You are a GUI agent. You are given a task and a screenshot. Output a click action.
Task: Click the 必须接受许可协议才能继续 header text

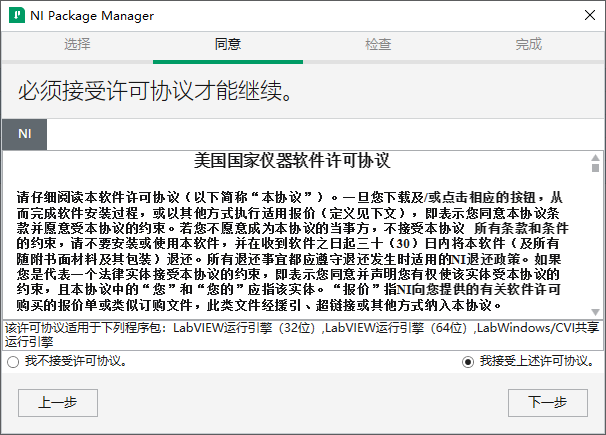[x=155, y=93]
